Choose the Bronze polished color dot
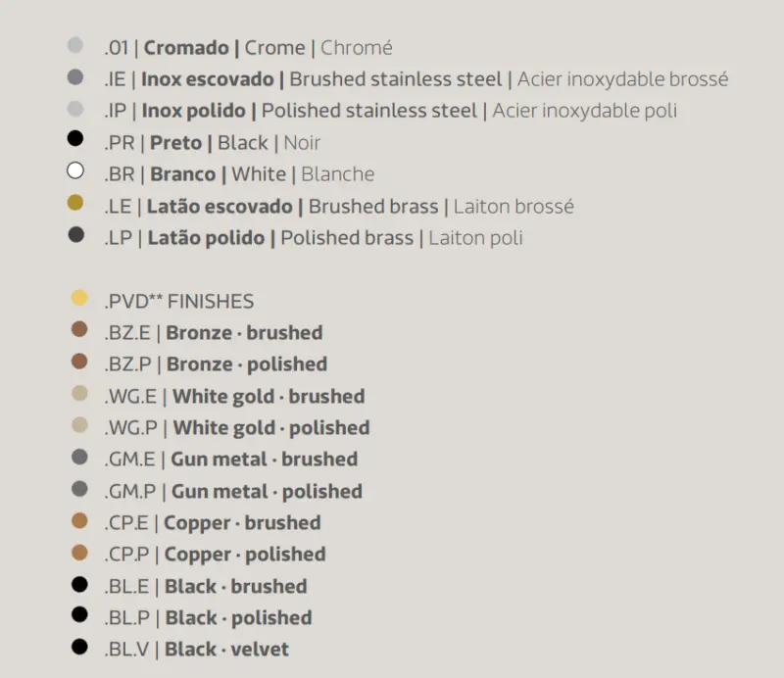Viewport: 784px width, 678px height. tap(79, 362)
